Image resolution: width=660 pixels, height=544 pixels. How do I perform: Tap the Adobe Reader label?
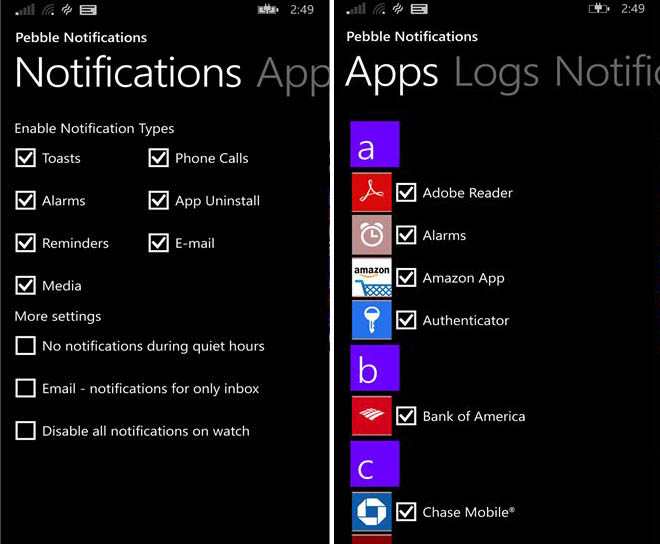[x=468, y=193]
